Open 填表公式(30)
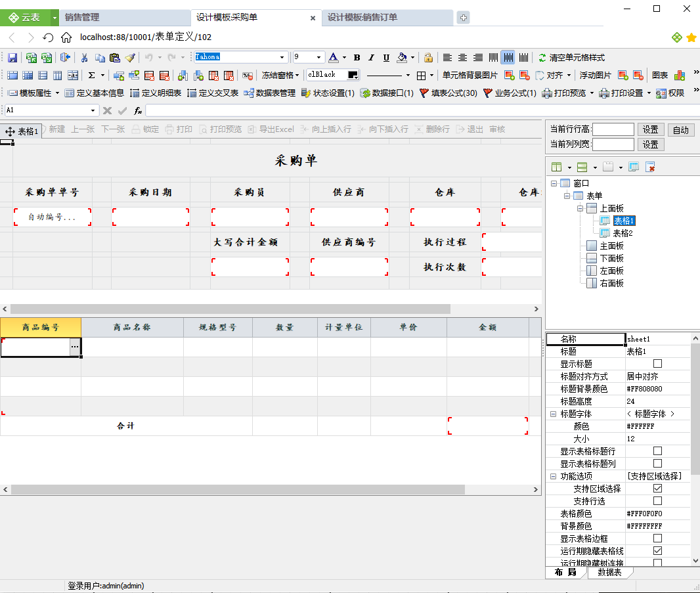700x593 pixels. coord(448,93)
